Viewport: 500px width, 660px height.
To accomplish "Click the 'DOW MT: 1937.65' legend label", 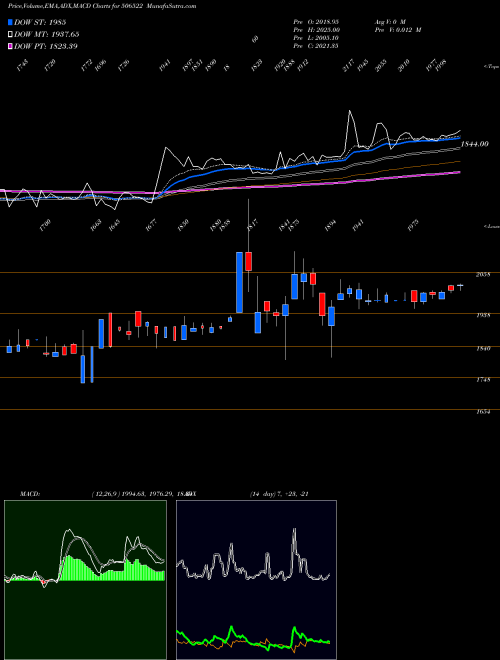I will pyautogui.click(x=47, y=34).
